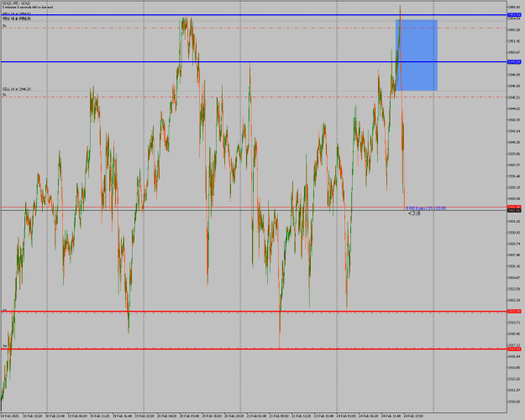
Task: Click the '21 Feb 08:00' time axis label
Action: point(279,416)
